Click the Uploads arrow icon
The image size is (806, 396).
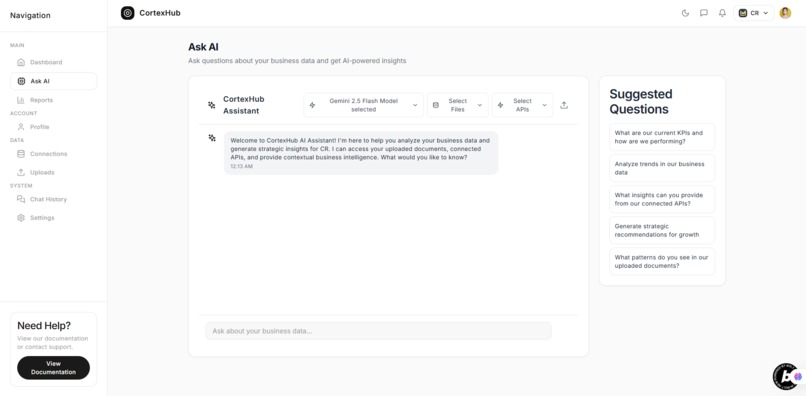point(21,172)
